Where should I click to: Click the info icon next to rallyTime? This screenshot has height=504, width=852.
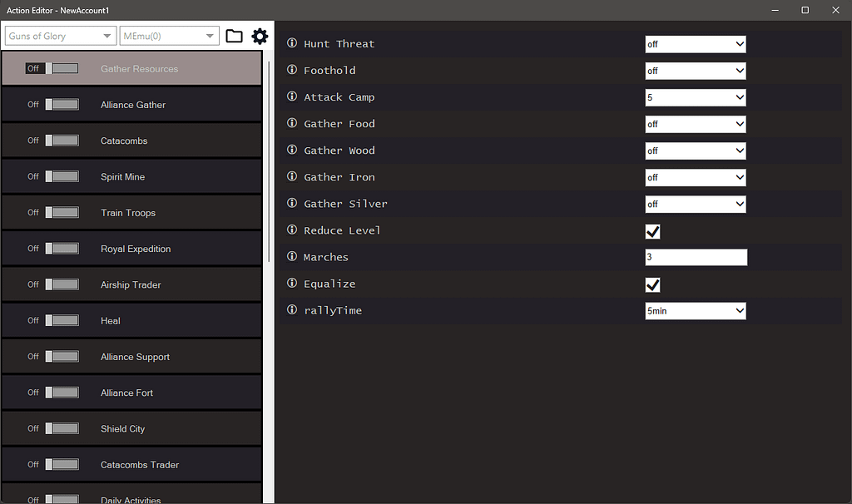coord(290,310)
